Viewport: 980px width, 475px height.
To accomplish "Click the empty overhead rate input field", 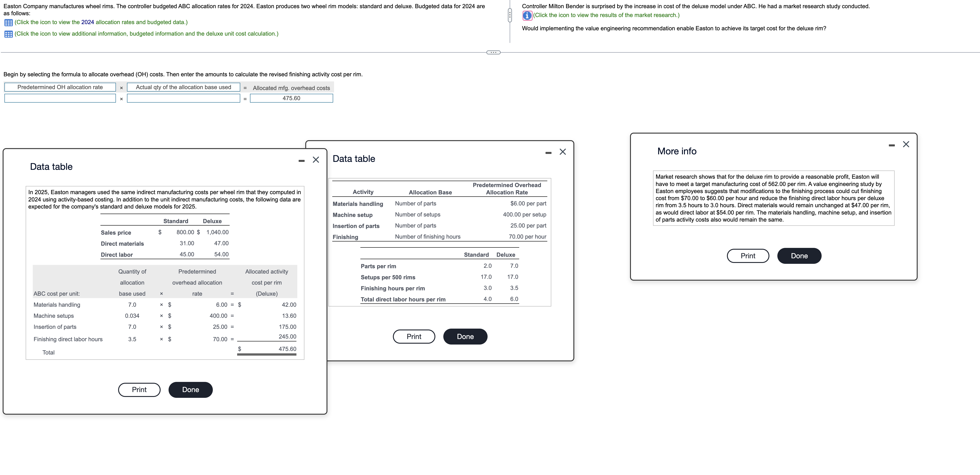I will click(60, 98).
